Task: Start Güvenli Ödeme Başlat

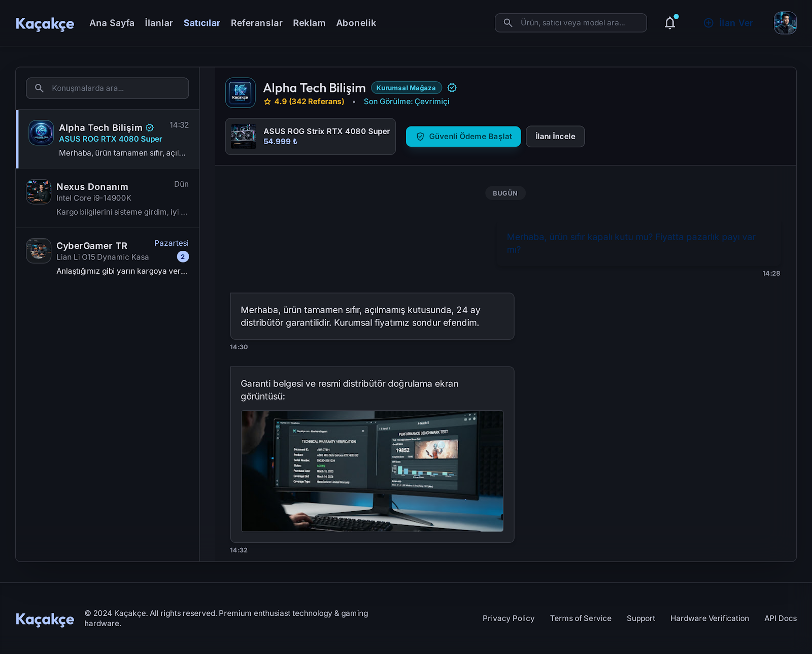Action: click(x=463, y=137)
